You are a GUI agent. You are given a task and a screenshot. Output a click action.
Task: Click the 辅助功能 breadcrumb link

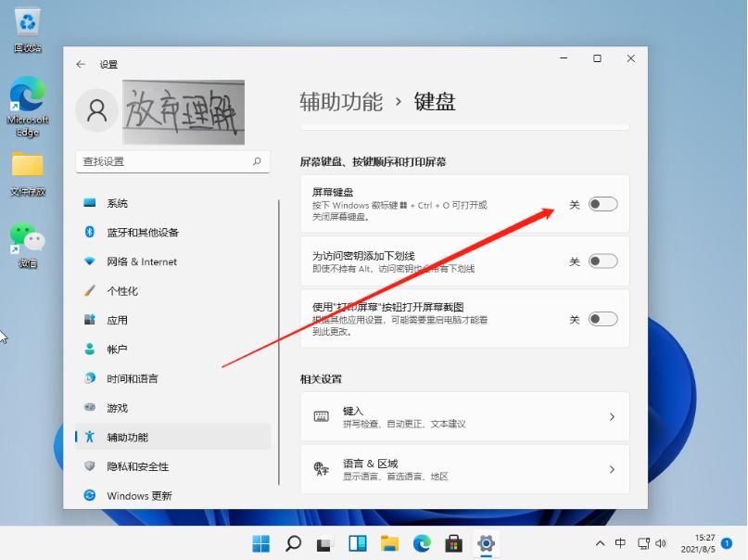click(341, 102)
